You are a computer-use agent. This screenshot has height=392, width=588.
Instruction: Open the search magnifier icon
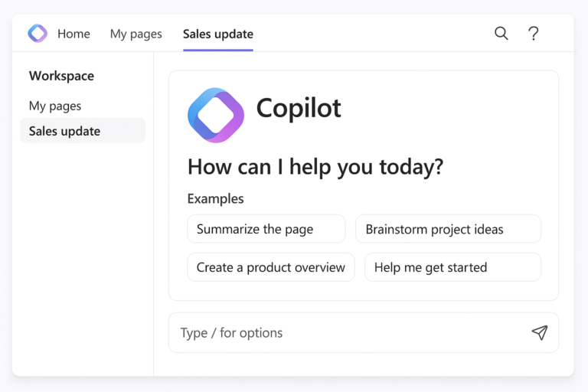pyautogui.click(x=501, y=34)
